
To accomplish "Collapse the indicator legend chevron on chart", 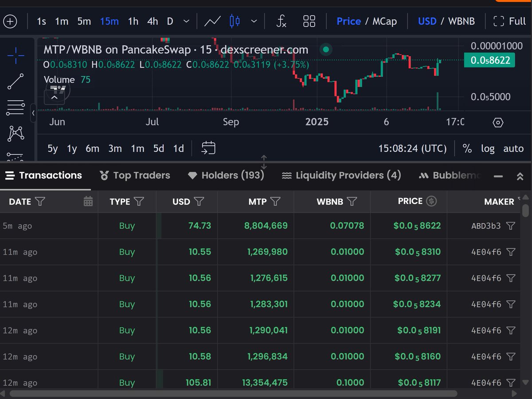I will (x=55, y=97).
